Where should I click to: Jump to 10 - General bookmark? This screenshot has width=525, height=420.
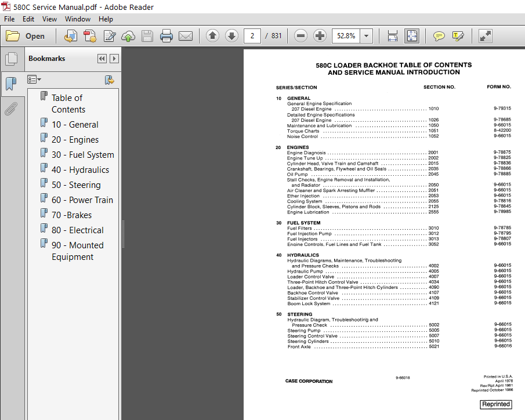click(75, 125)
